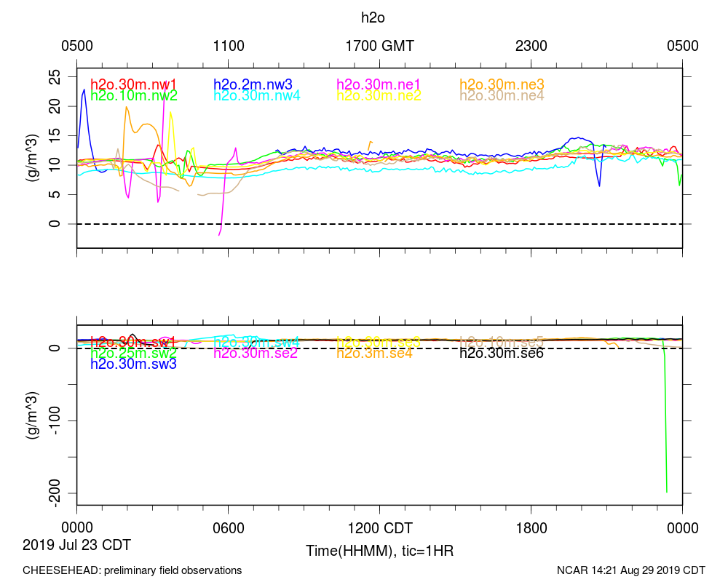The image size is (728, 582).
Task: Click the 1700 GMT top axis label
Action: 380,46
